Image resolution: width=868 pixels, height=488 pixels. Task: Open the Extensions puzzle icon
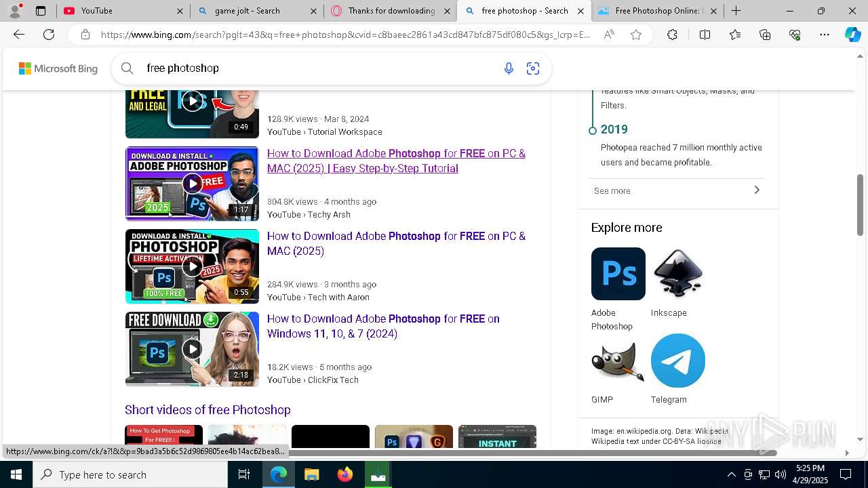coord(672,35)
